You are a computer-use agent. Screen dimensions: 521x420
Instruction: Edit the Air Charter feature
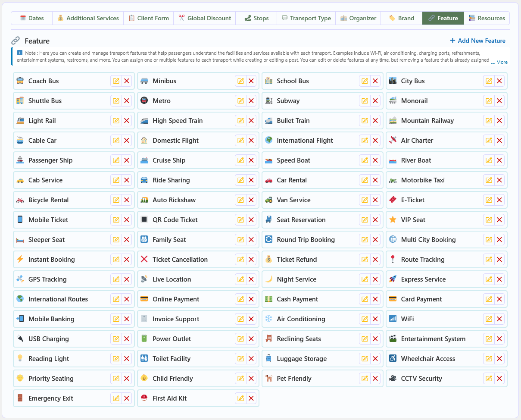489,141
